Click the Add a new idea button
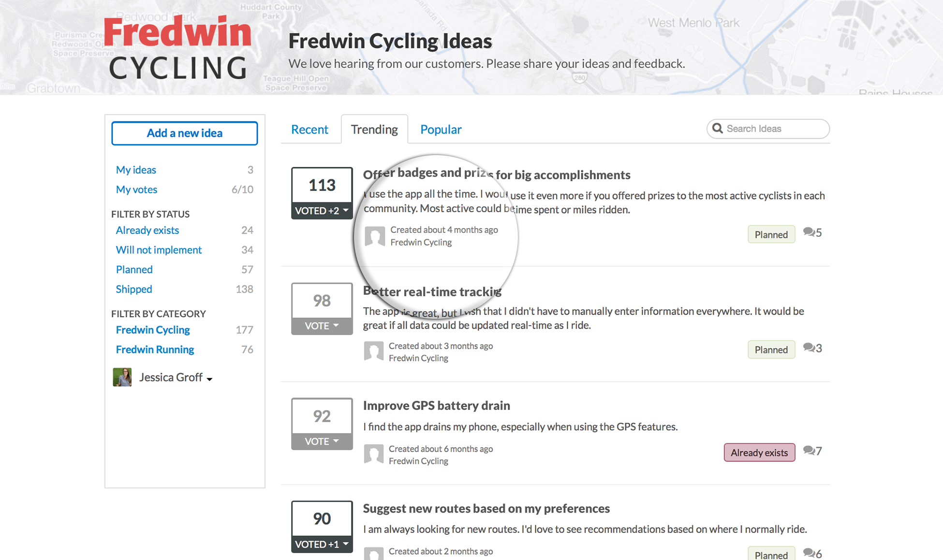The height and width of the screenshot is (560, 943). click(x=185, y=133)
